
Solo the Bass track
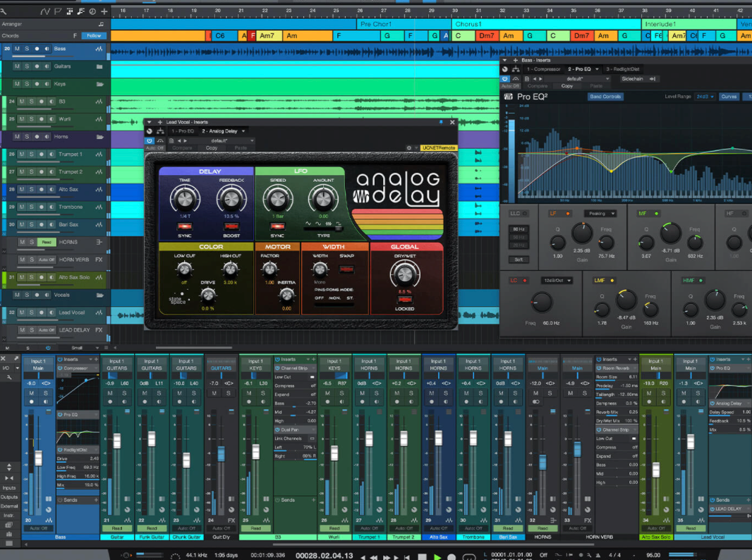pyautogui.click(x=27, y=49)
